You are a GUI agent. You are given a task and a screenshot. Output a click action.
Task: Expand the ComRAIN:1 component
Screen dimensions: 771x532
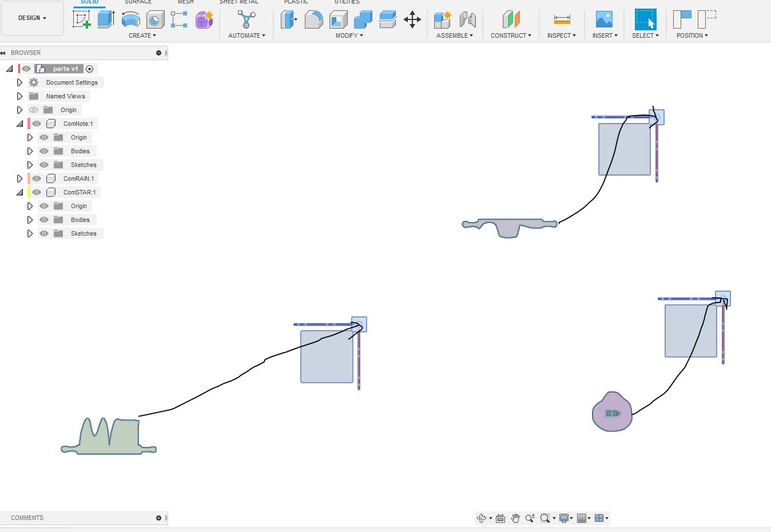click(x=19, y=178)
